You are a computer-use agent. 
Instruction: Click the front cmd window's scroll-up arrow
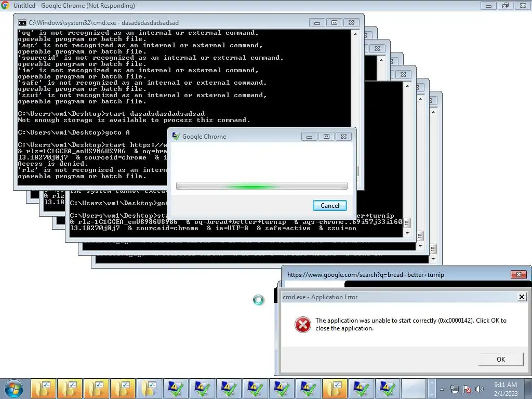(x=355, y=34)
